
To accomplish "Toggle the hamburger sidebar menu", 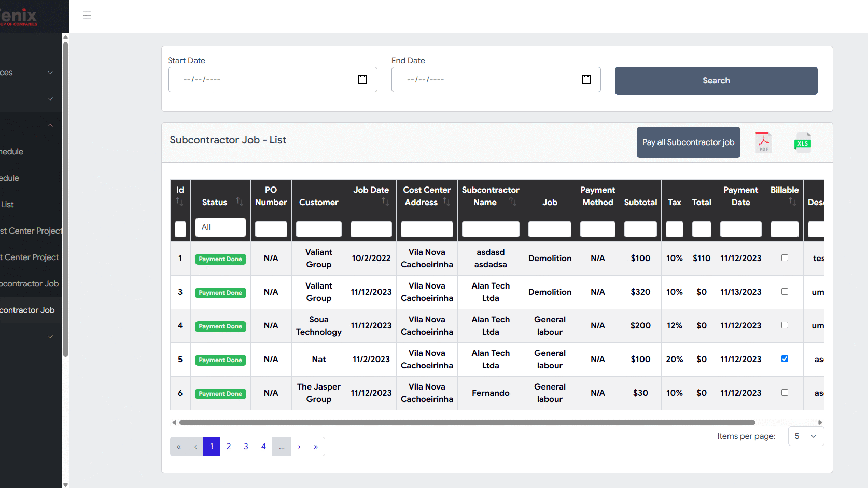I will [x=87, y=15].
